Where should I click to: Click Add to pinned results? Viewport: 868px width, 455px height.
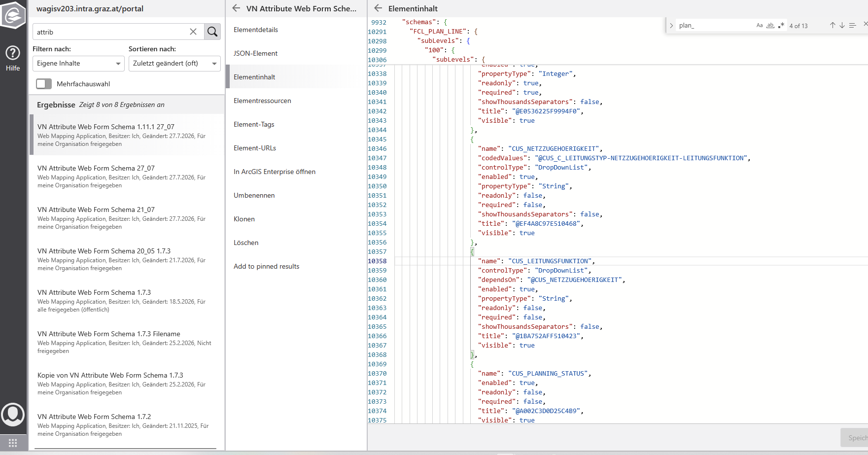tap(266, 266)
